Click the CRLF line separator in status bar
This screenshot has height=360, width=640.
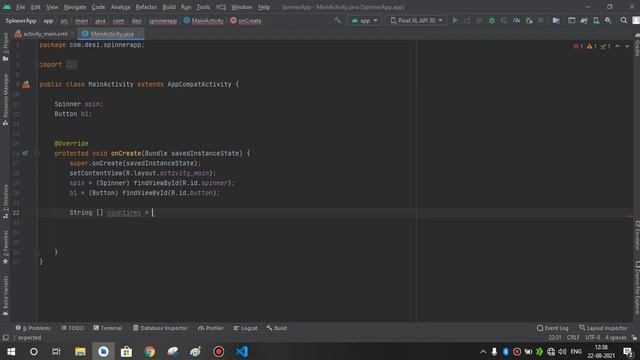[573, 338]
